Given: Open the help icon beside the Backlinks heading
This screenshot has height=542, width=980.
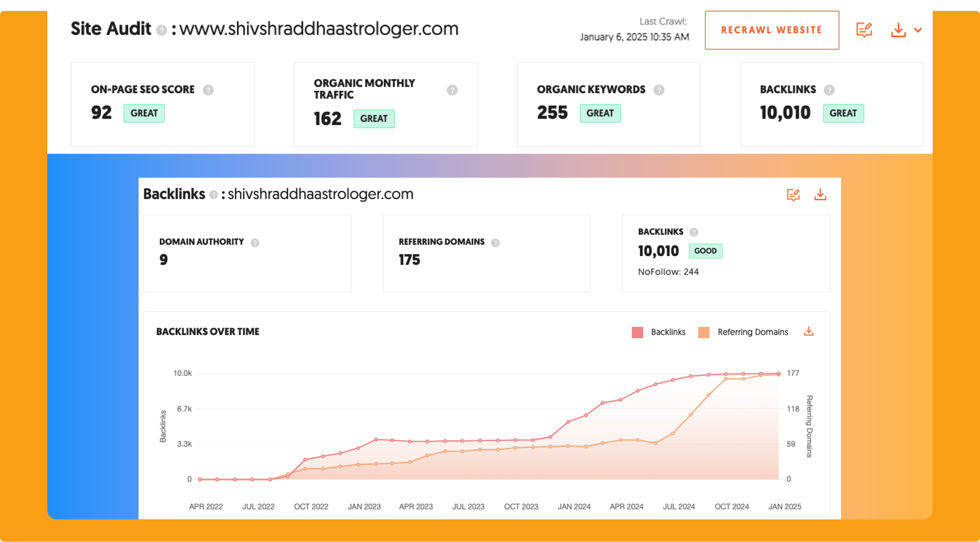Looking at the screenshot, I should point(214,195).
